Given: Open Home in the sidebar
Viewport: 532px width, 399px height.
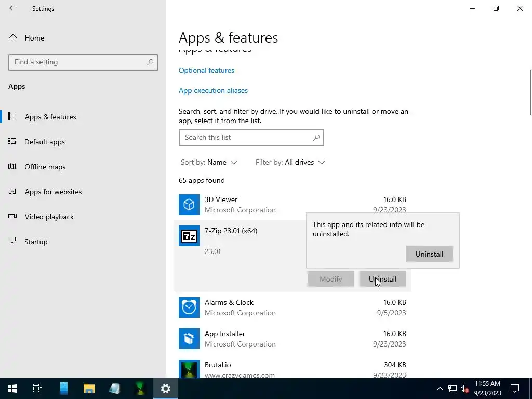Looking at the screenshot, I should 34,38.
